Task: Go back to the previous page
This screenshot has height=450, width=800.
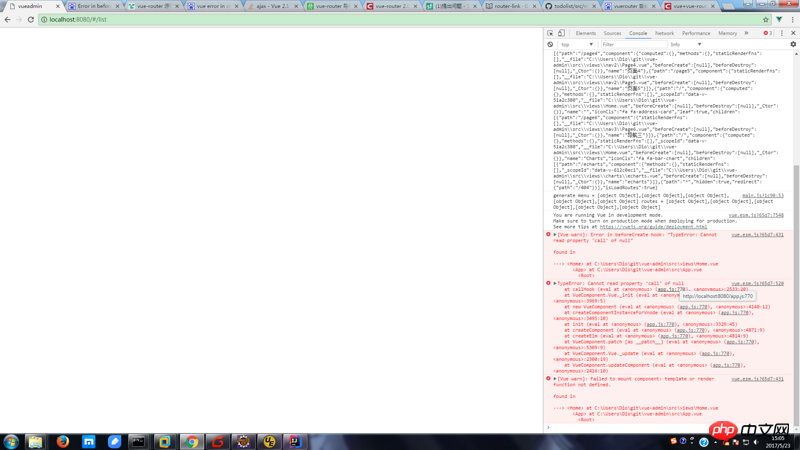Action: [x=8, y=19]
